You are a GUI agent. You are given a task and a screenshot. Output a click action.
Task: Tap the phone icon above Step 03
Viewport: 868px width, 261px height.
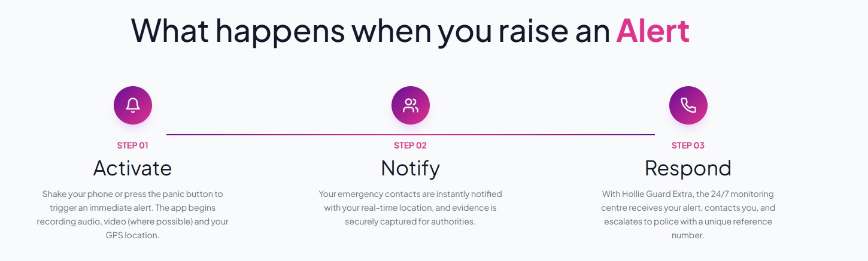tap(688, 106)
